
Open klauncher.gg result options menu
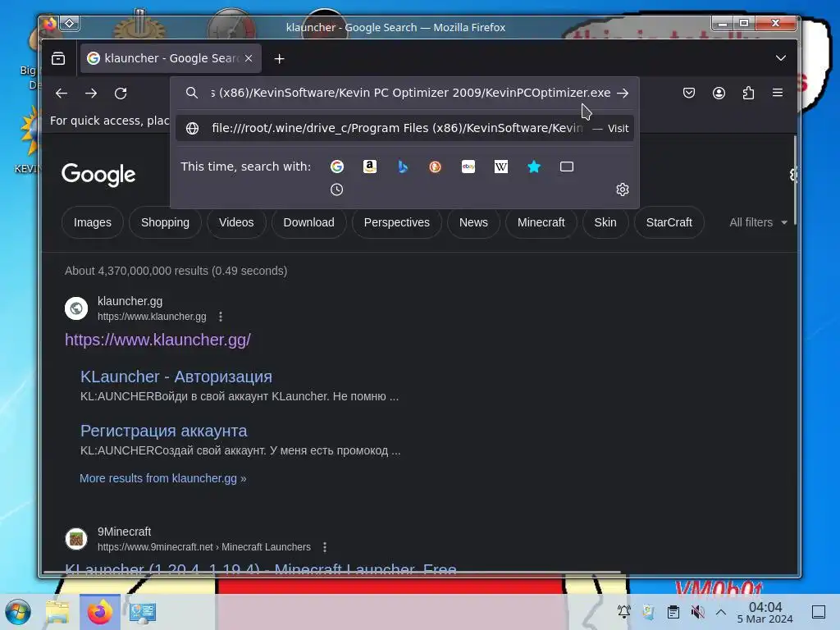(x=221, y=317)
